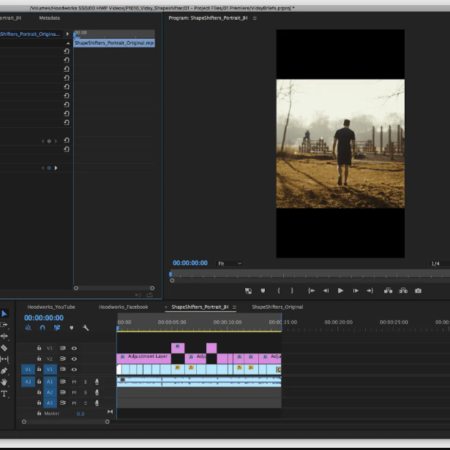450x450 pixels.
Task: Click the Program monitor scrubber playhead
Action: (171, 274)
